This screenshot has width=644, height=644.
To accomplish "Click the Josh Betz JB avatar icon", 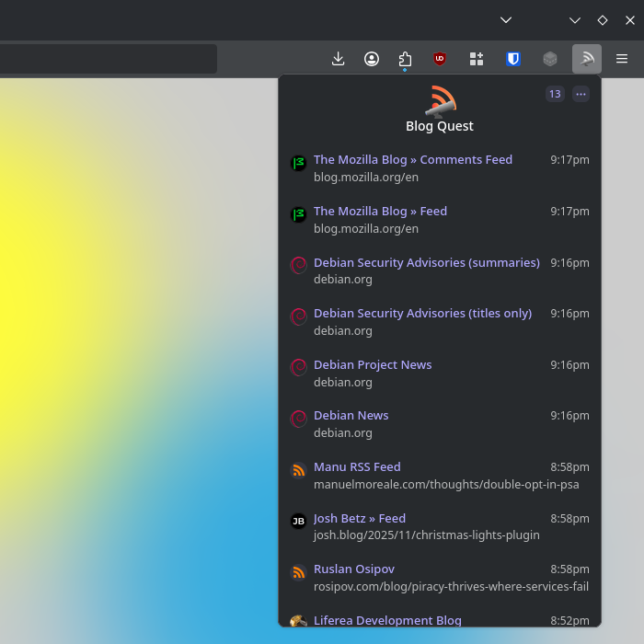I will click(x=298, y=522).
